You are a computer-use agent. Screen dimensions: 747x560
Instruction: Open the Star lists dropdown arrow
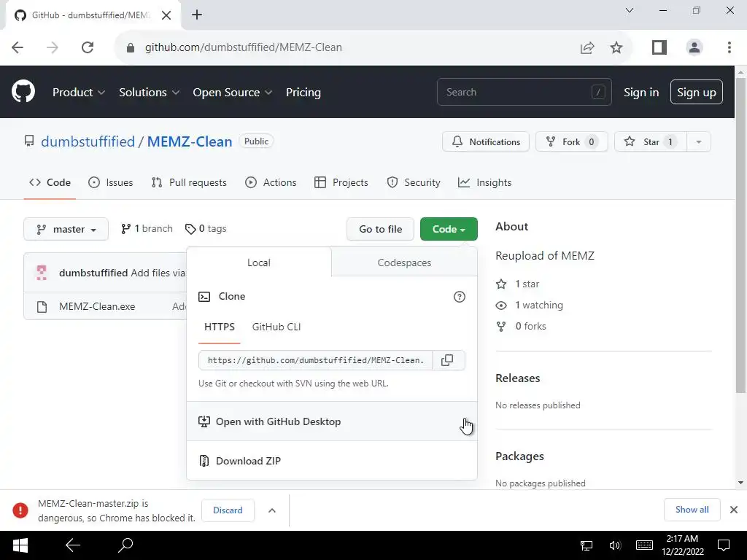pyautogui.click(x=698, y=142)
